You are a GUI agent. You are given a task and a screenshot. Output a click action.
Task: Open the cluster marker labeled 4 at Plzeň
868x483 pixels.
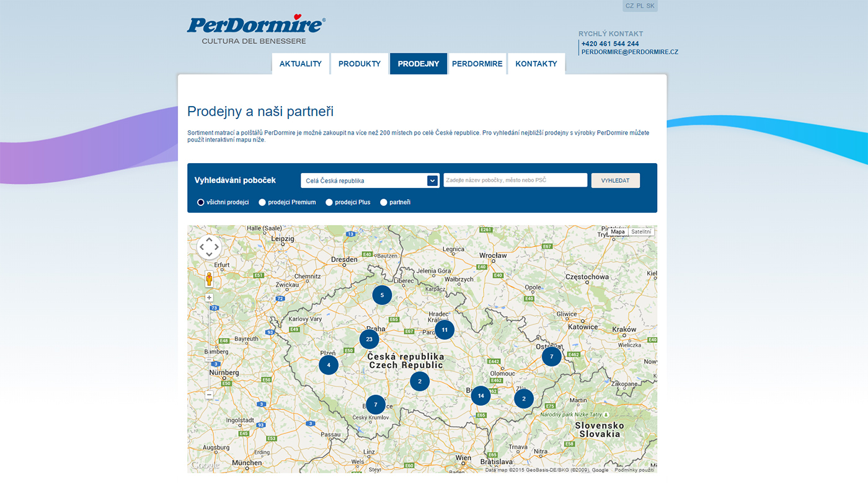pos(329,365)
